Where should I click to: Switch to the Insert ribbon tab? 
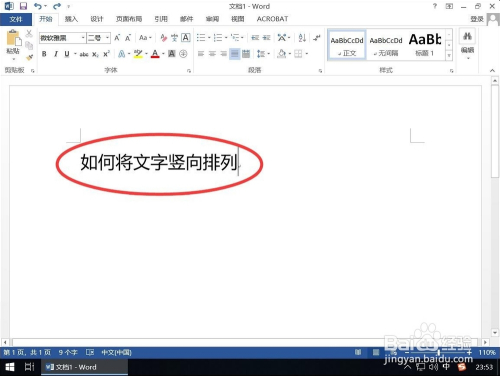tap(71, 19)
